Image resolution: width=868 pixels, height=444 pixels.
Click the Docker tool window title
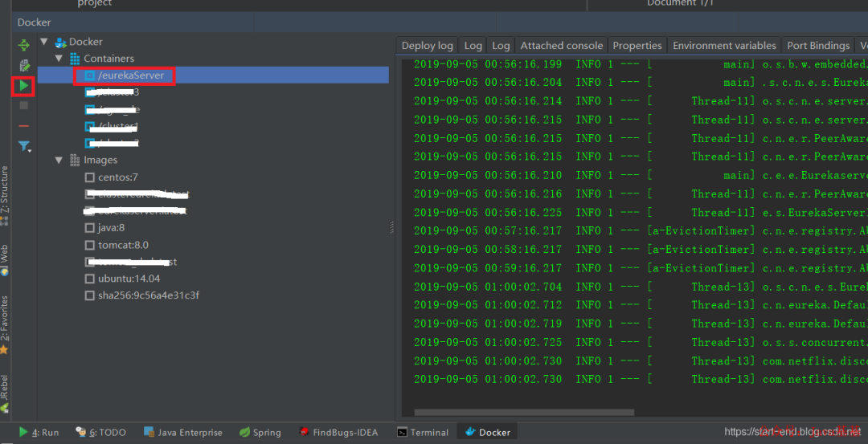click(x=34, y=22)
